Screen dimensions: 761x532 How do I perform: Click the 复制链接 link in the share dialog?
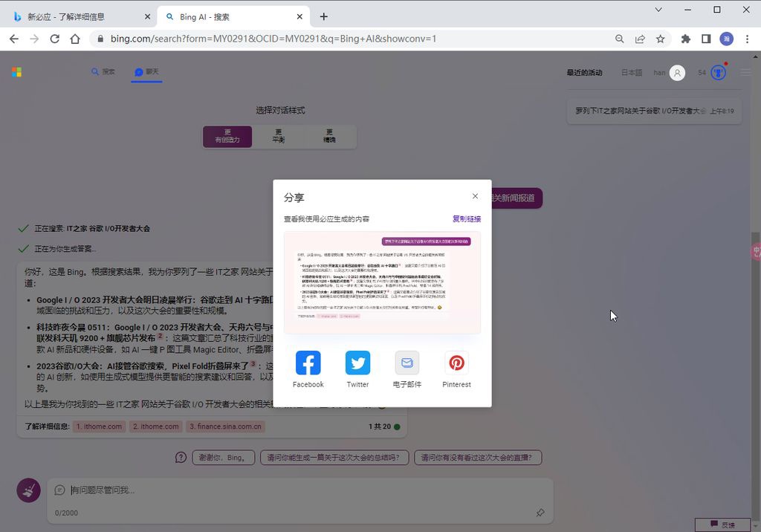[467, 218]
